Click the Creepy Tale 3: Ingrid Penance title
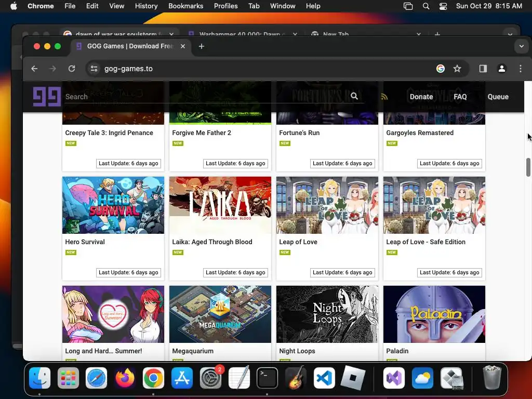The image size is (532, 399). [x=109, y=132]
